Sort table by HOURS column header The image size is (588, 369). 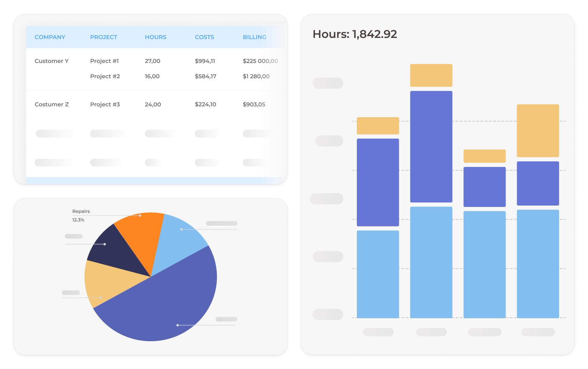tap(155, 37)
